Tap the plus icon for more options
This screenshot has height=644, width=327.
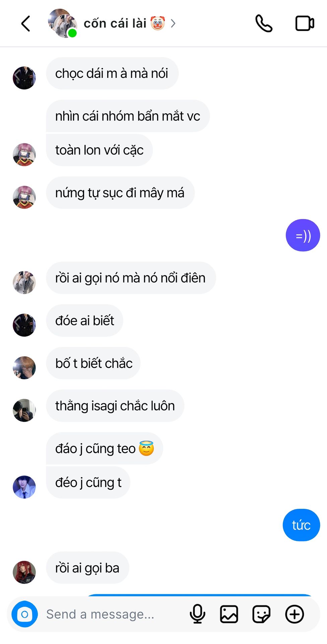click(x=295, y=614)
